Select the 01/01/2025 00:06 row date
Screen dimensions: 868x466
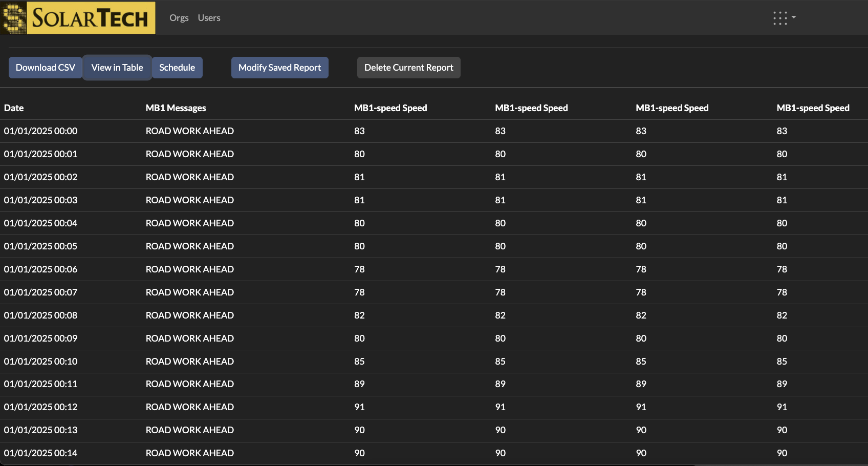pos(41,269)
